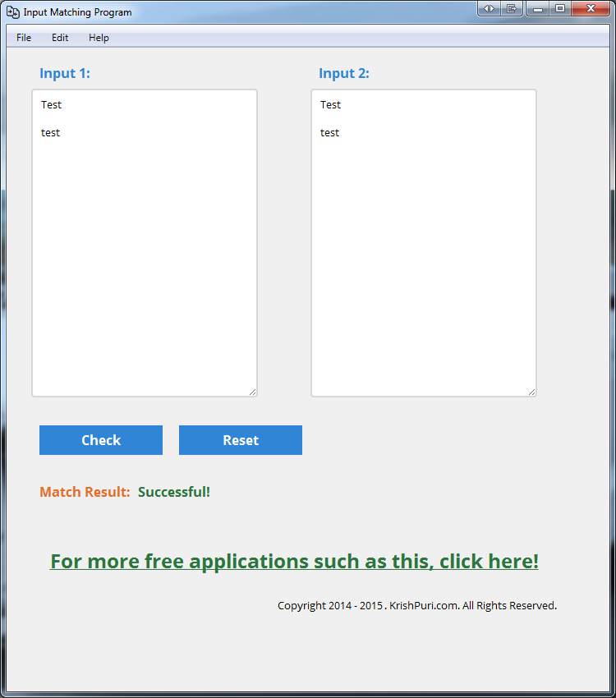616x698 pixels.
Task: Click 'Test' line in Input 2
Action: (x=330, y=104)
